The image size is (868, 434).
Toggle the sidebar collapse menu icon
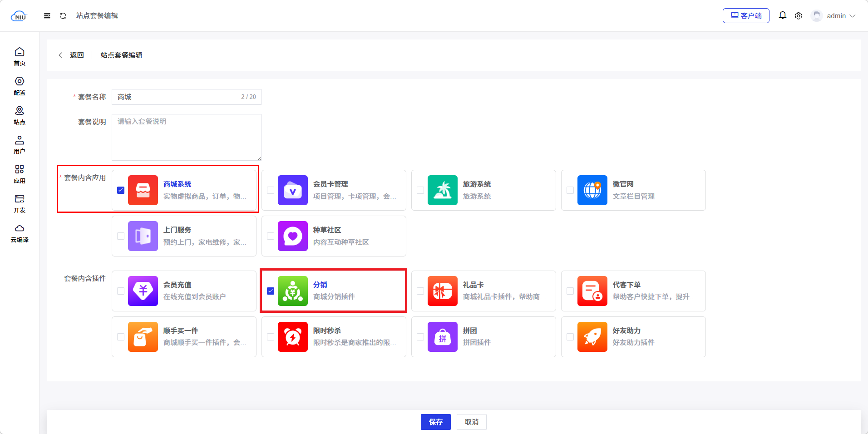pyautogui.click(x=47, y=16)
